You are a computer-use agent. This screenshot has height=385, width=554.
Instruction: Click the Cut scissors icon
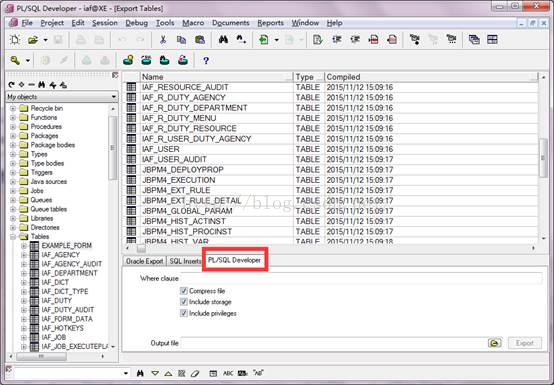click(x=163, y=40)
